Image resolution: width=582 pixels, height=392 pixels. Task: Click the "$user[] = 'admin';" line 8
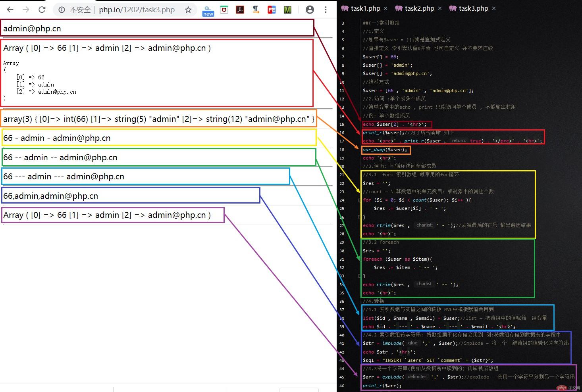tap(387, 65)
